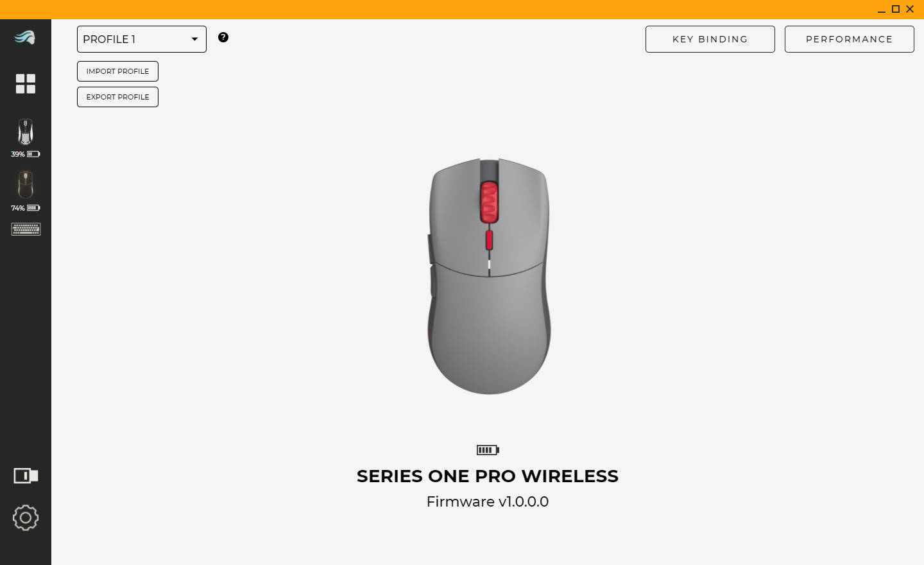Screen dimensions: 924x565
Task: Switch to the Performance tab
Action: point(849,39)
